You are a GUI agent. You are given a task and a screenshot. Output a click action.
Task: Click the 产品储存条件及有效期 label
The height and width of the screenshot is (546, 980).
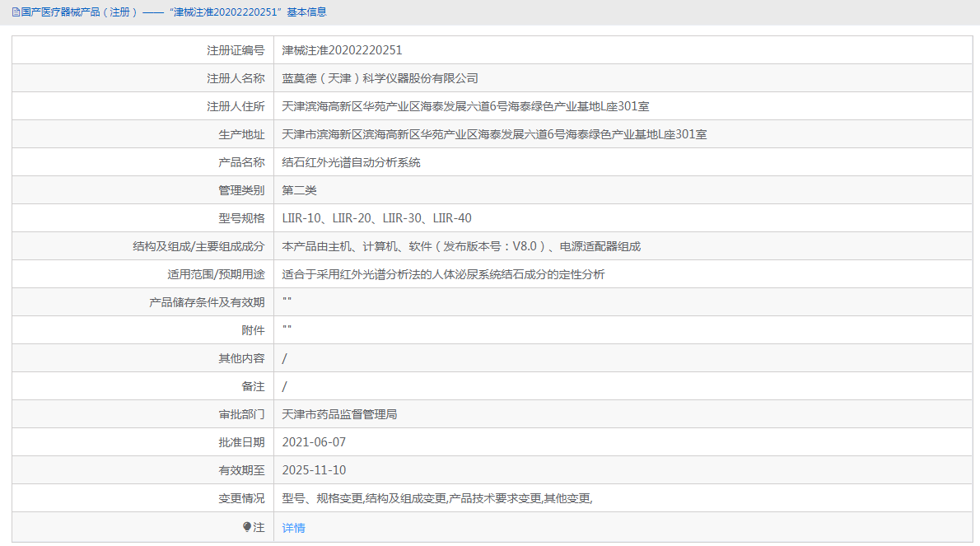click(x=207, y=302)
